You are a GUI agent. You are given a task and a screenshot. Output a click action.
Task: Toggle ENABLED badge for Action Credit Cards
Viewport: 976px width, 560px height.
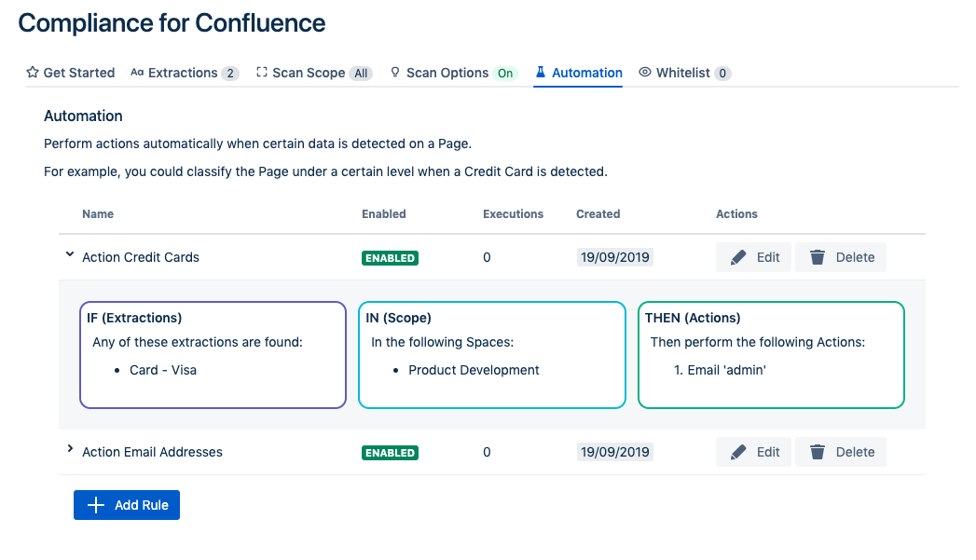point(390,258)
